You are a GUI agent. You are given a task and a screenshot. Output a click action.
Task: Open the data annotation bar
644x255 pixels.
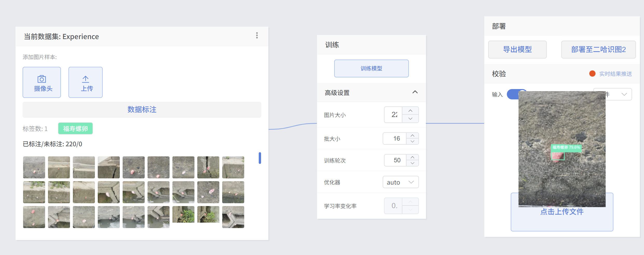click(x=142, y=110)
